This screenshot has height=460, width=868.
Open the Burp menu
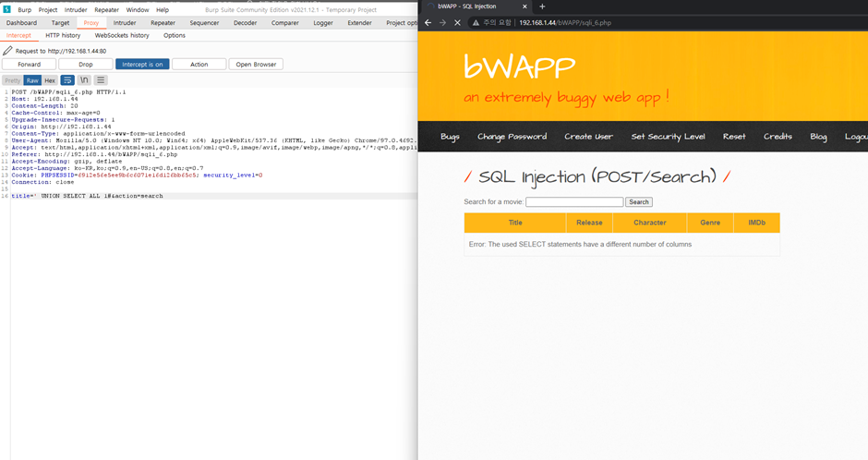[x=24, y=10]
